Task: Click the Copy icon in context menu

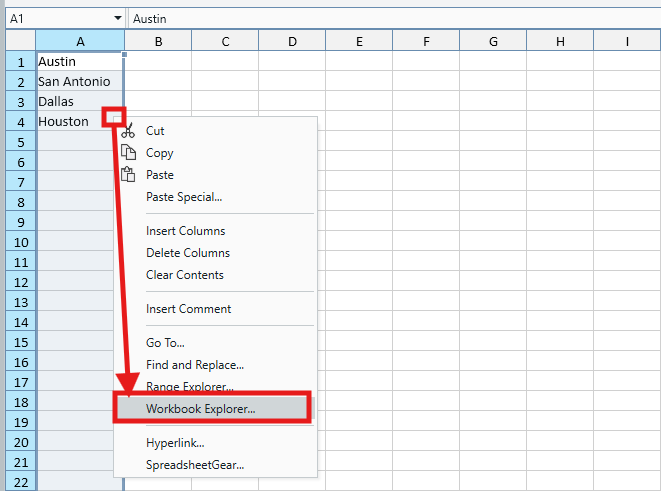Action: pos(128,153)
